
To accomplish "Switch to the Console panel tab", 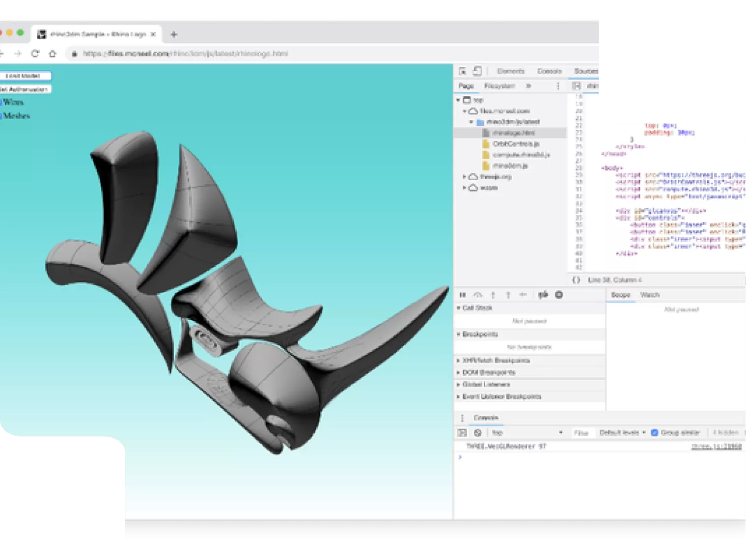I will [485, 418].
